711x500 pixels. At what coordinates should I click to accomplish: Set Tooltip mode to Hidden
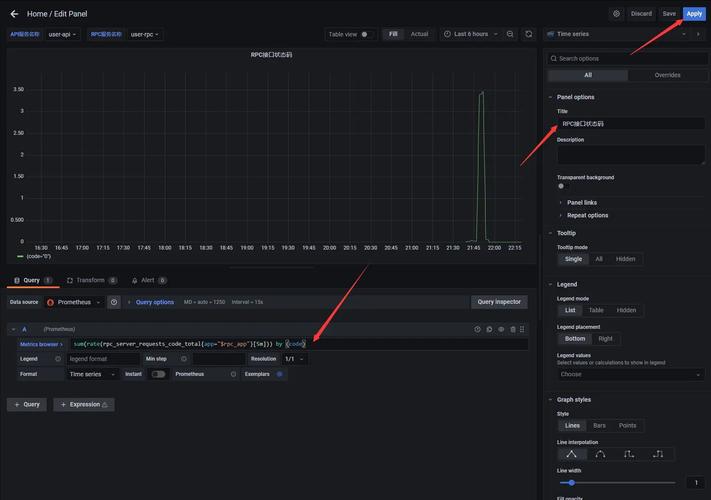coord(625,259)
